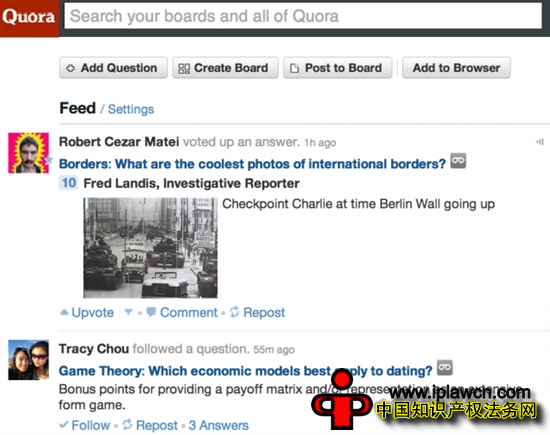
Task: Repost the Checkpoint Charlie answer
Action: point(257,312)
